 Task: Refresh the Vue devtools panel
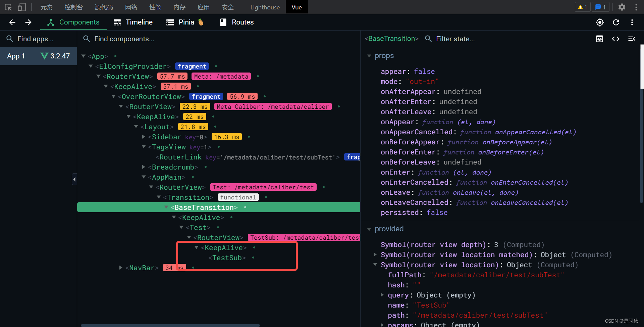(616, 22)
